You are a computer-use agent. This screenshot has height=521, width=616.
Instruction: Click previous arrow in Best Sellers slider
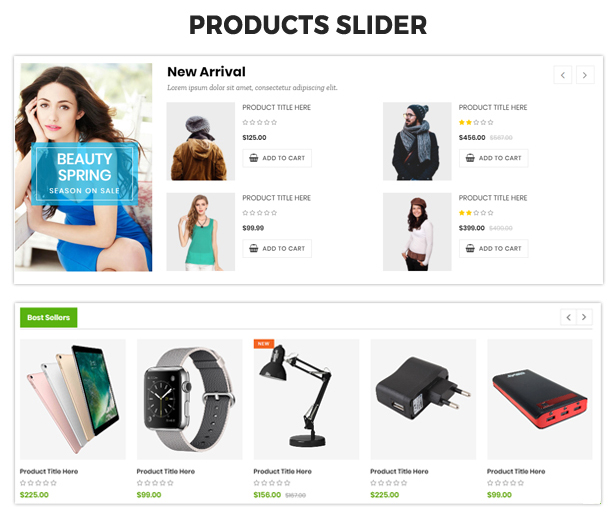pos(568,317)
